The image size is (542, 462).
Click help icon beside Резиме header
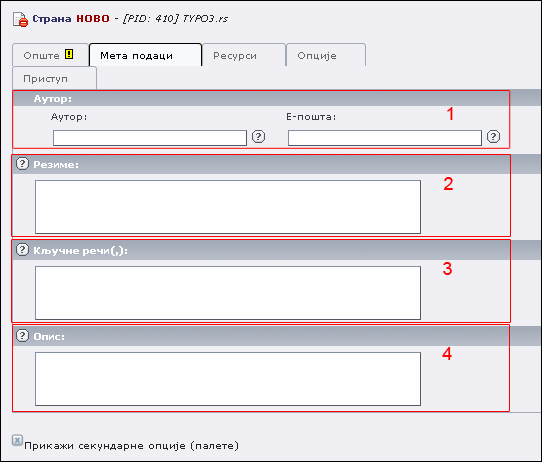(x=22, y=163)
